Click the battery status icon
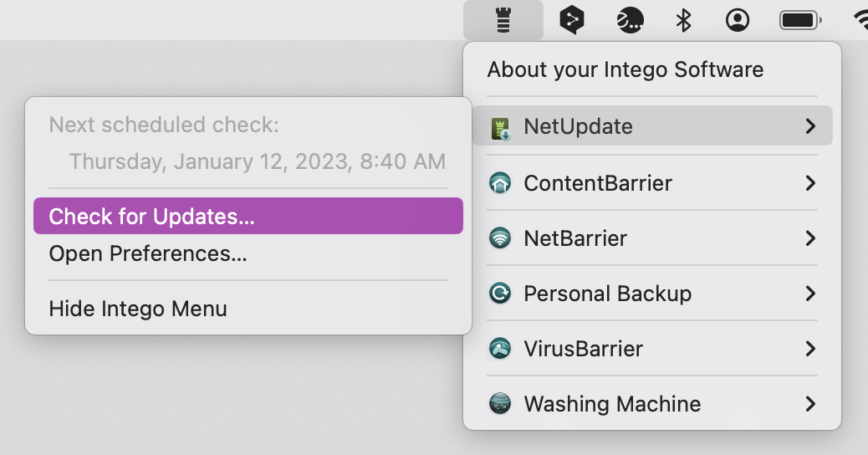The width and height of the screenshot is (868, 455). (x=800, y=20)
